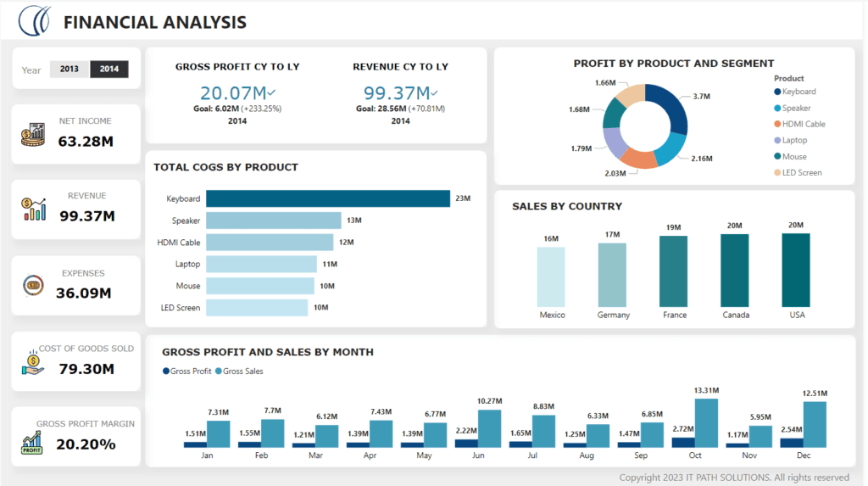Click the Keyboard color swatch in product legend
The image size is (868, 486).
click(x=777, y=92)
